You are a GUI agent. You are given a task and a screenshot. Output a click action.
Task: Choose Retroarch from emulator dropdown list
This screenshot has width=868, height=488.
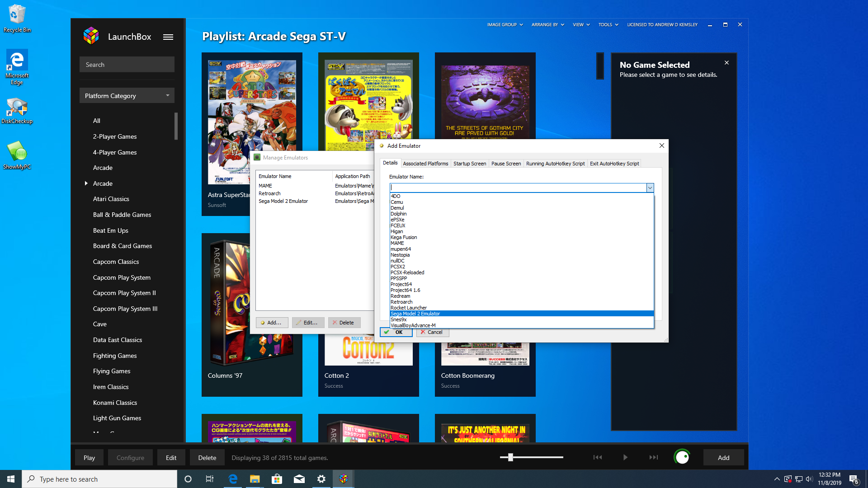coord(522,302)
